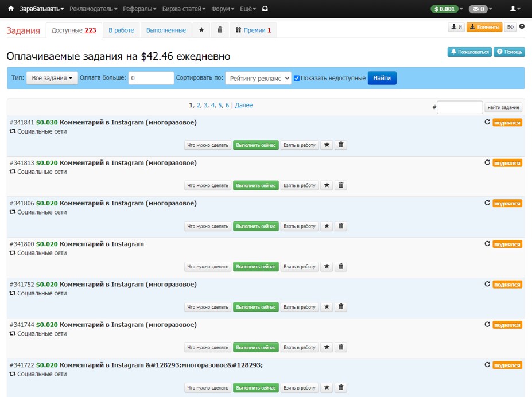
Task: Reload task #341744 using circular arrow
Action: (487, 324)
